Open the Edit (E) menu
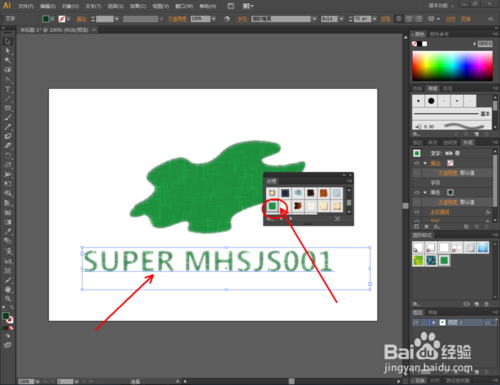 (x=48, y=6)
